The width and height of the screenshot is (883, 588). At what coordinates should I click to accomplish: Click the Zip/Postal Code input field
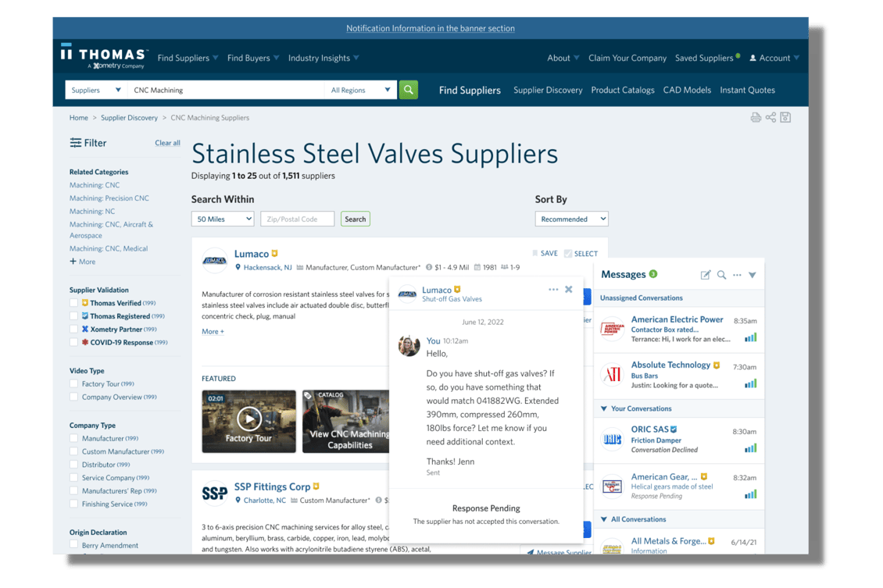pos(297,219)
